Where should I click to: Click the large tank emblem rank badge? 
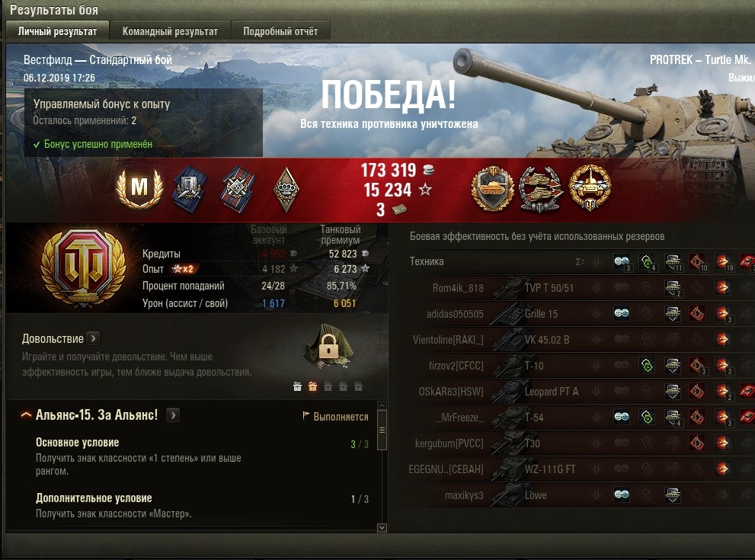83,267
